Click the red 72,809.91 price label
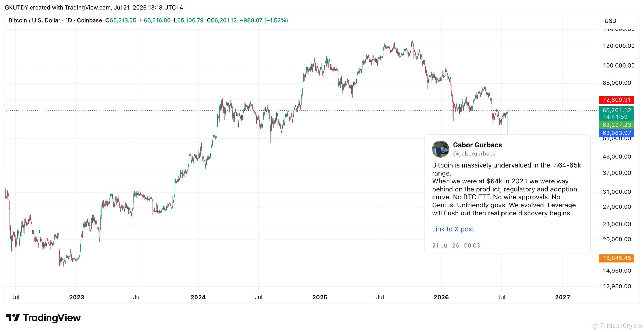The height and width of the screenshot is (332, 644). [x=616, y=100]
